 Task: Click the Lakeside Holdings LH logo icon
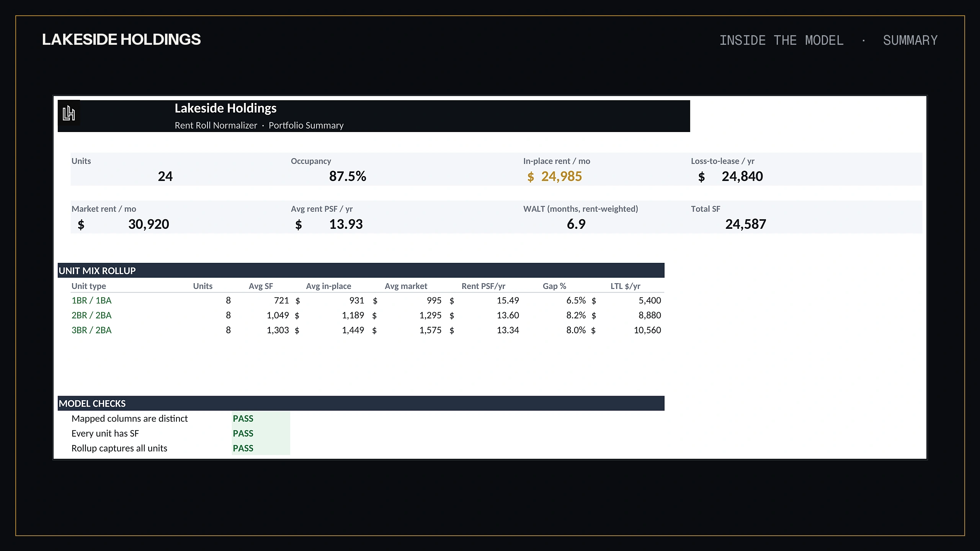(x=69, y=113)
